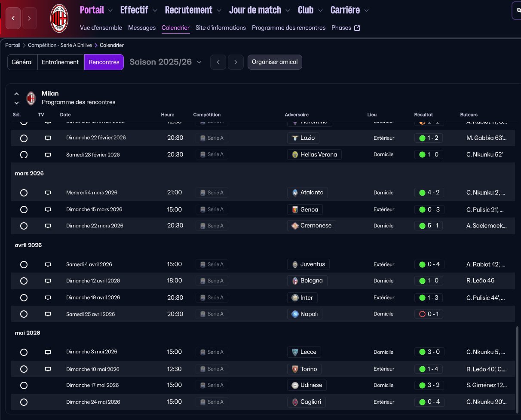Screen dimensions: 521x420
Task: Click Compétition - Serie A Enilive breadcrumb
Action: click(60, 45)
